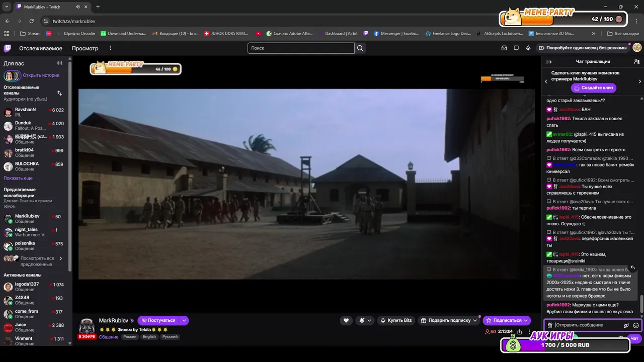The height and width of the screenshot is (362, 644).
Task: Click the Русский tag
Action: click(170, 337)
